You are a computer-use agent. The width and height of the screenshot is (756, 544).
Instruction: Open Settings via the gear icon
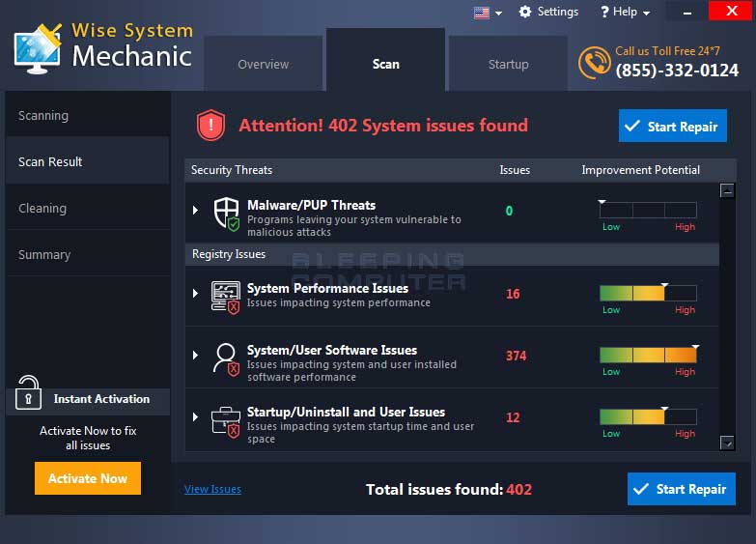pos(525,12)
